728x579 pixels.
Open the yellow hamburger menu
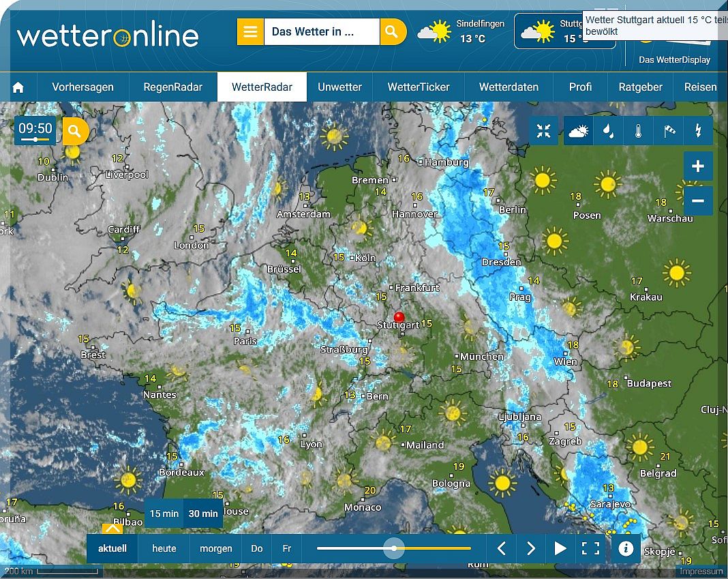click(x=250, y=32)
